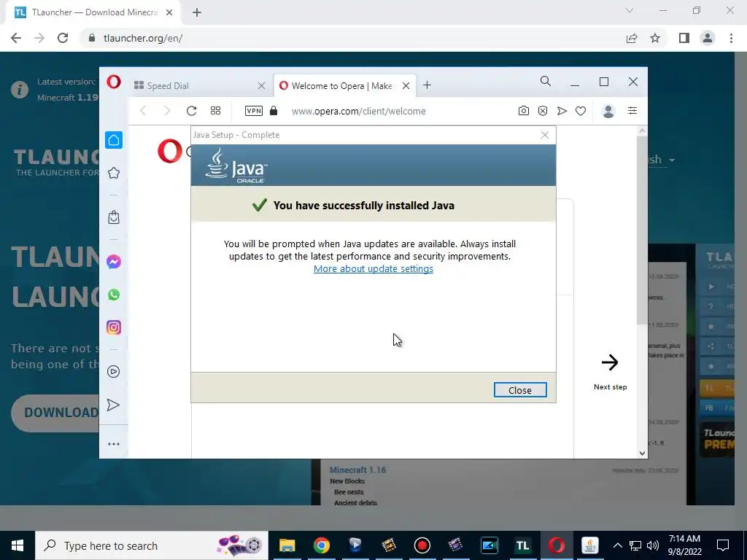Screen dimensions: 747x560
Task: Open Chrome three-dot menu
Action: [x=731, y=38]
